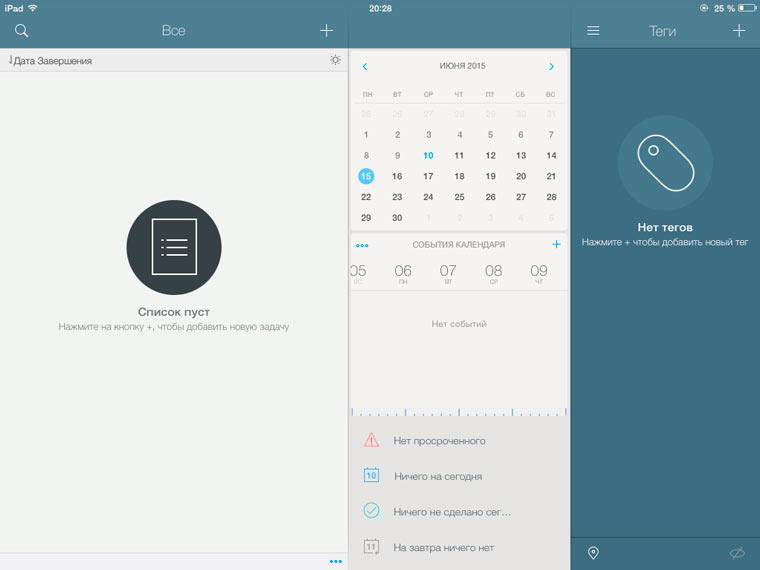Open Ничего на сегодня row
Viewport: 760px width, 570px height.
459,476
